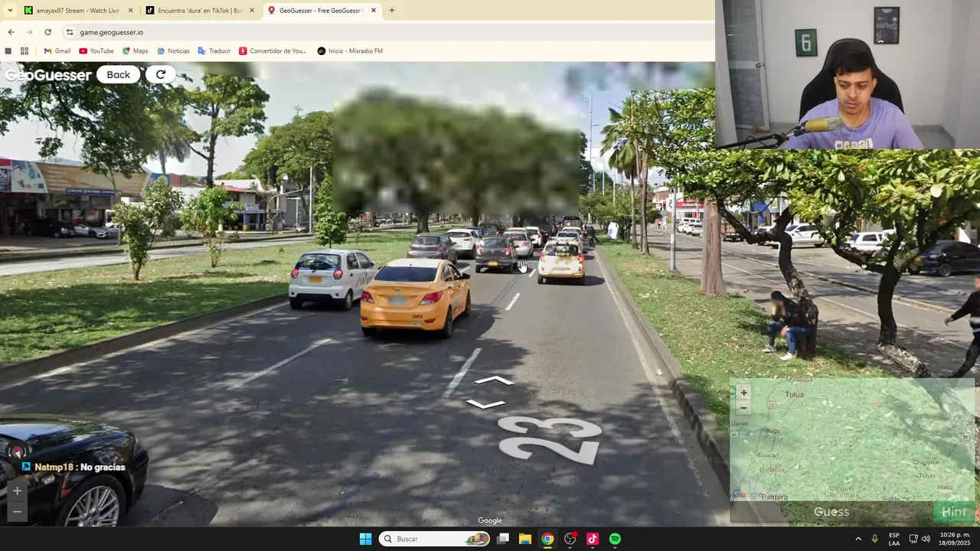Open the tab groups bookmark square icon
Image resolution: width=980 pixels, height=551 pixels.
click(8, 51)
